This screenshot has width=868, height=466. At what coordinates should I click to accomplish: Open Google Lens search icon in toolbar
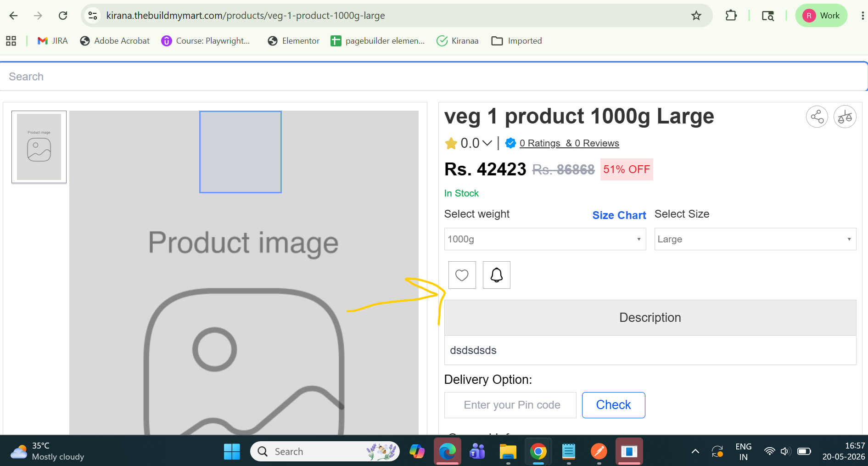click(x=768, y=16)
